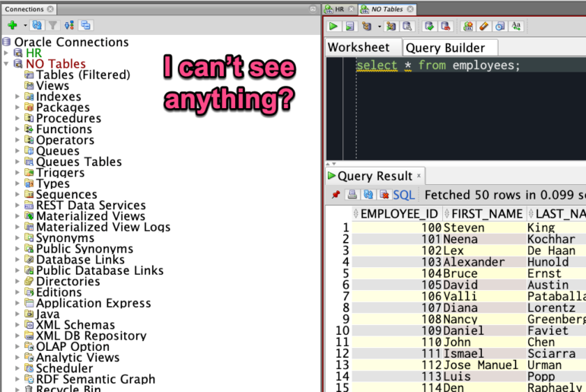Expand the Procedures tree node
This screenshot has width=586, height=392.
tap(18, 118)
